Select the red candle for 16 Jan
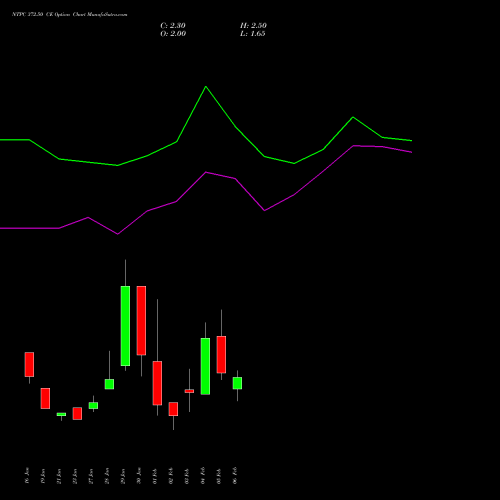The image size is (500, 500). click(29, 364)
